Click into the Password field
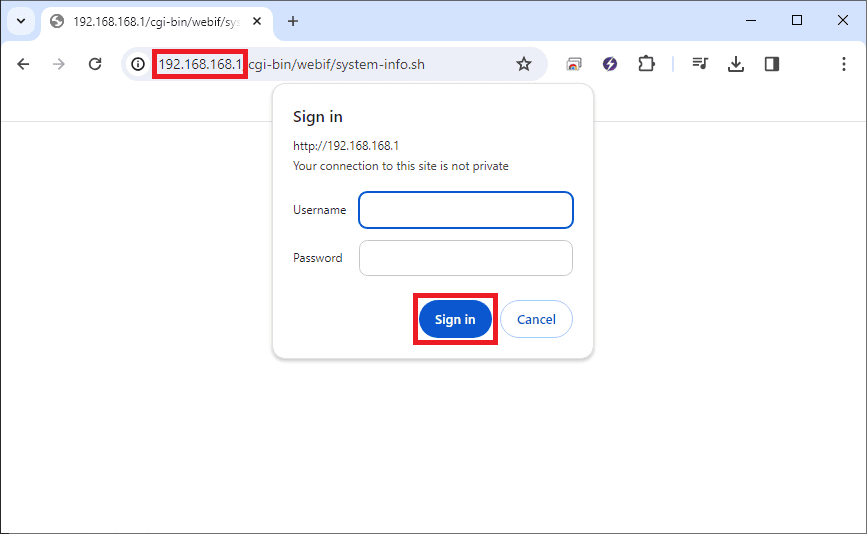This screenshot has width=867, height=534. click(x=466, y=258)
